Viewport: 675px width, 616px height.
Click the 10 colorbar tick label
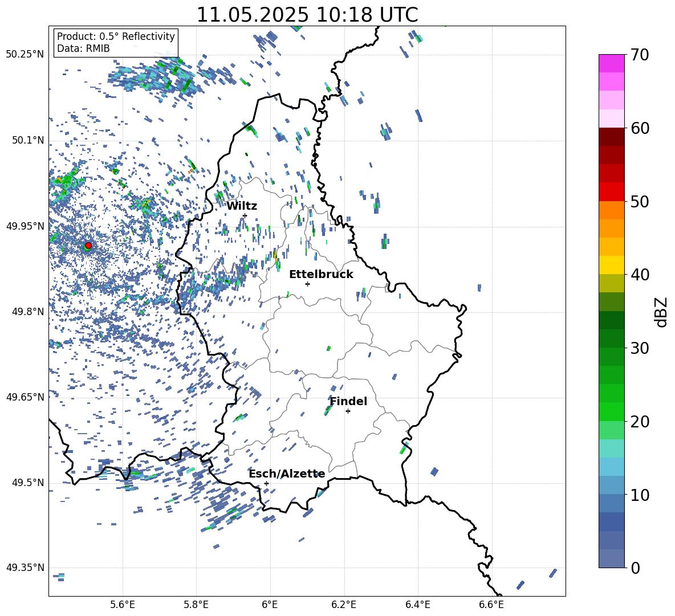(x=640, y=495)
